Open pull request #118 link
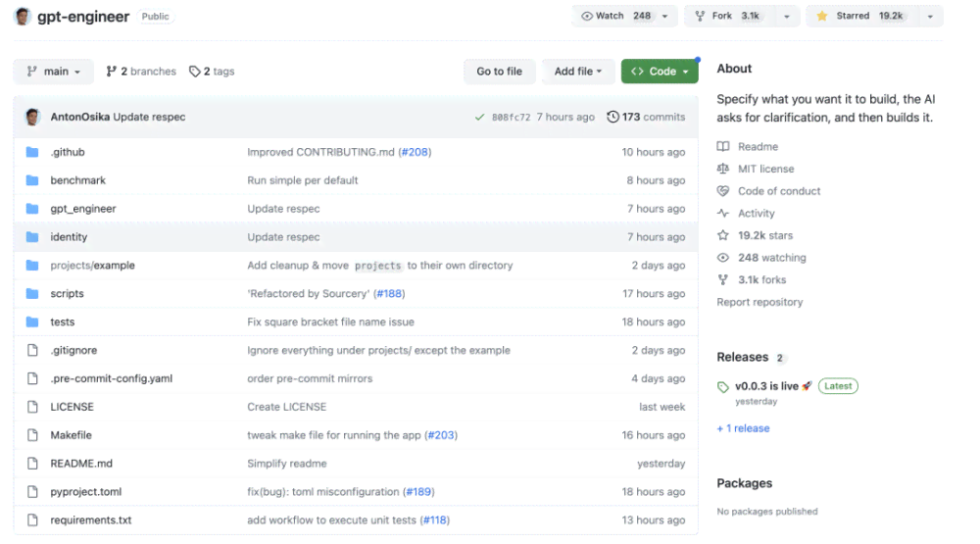Viewport: 980px width, 544px height. [435, 519]
